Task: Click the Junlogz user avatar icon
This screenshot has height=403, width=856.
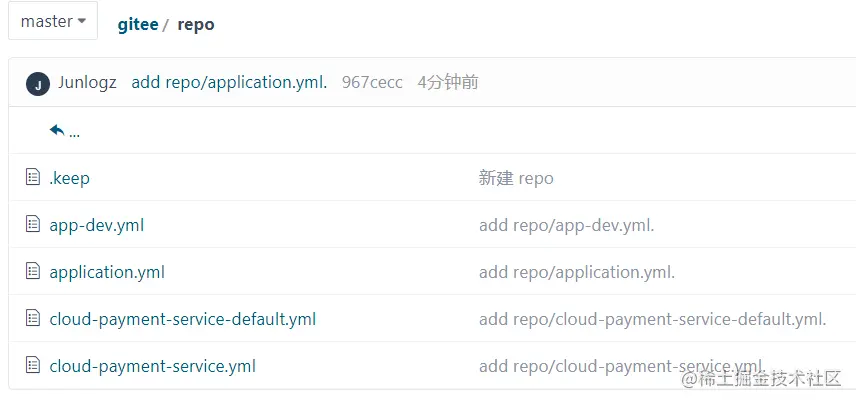Action: [38, 84]
